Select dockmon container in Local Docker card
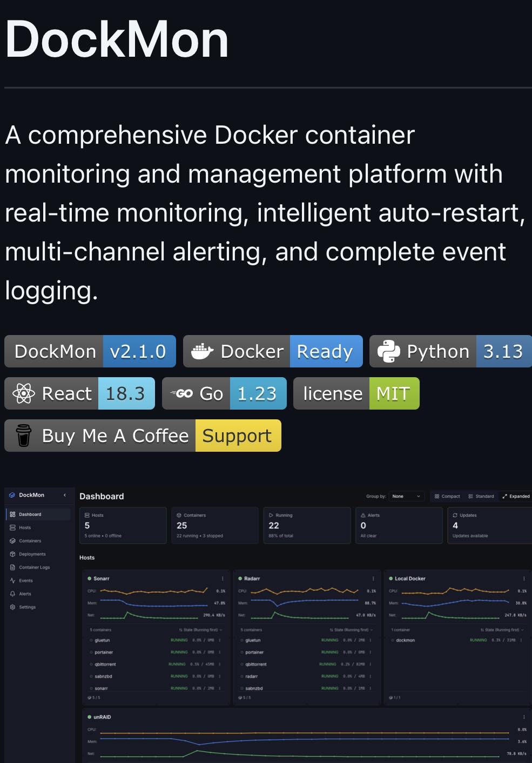Screen dimensions: 532x763 (x=405, y=640)
